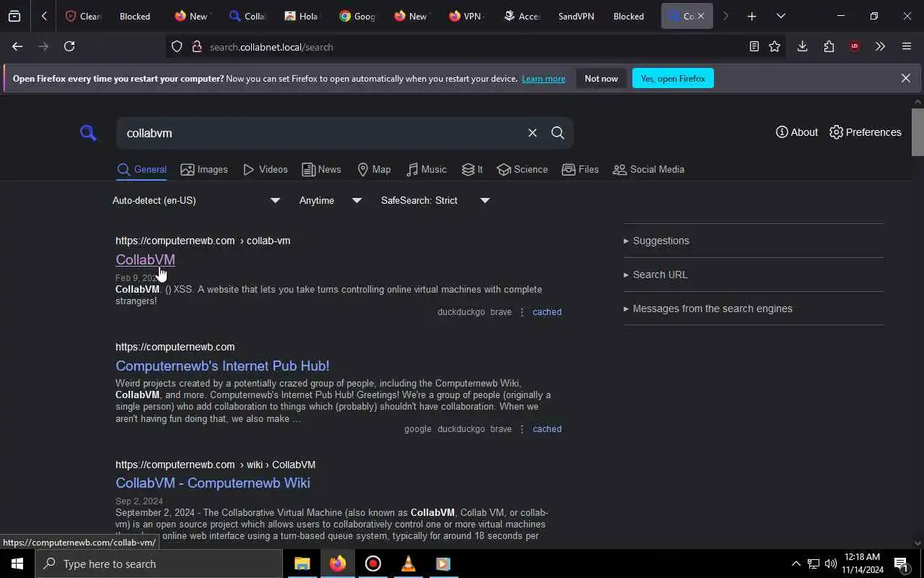
Task: Switch to the Files category
Action: (580, 169)
